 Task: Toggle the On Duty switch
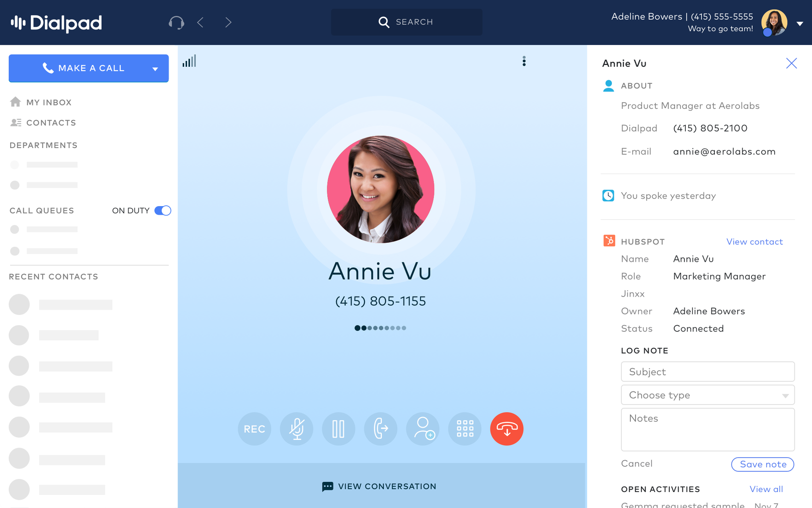click(x=163, y=210)
